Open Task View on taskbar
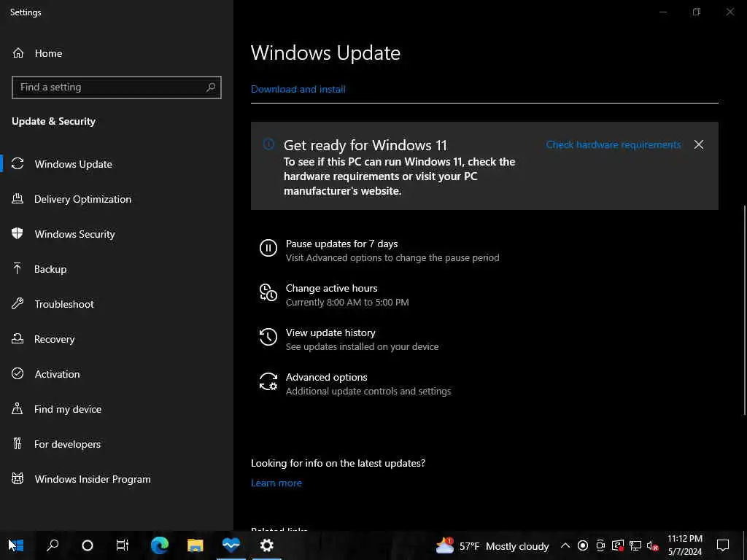 tap(123, 545)
